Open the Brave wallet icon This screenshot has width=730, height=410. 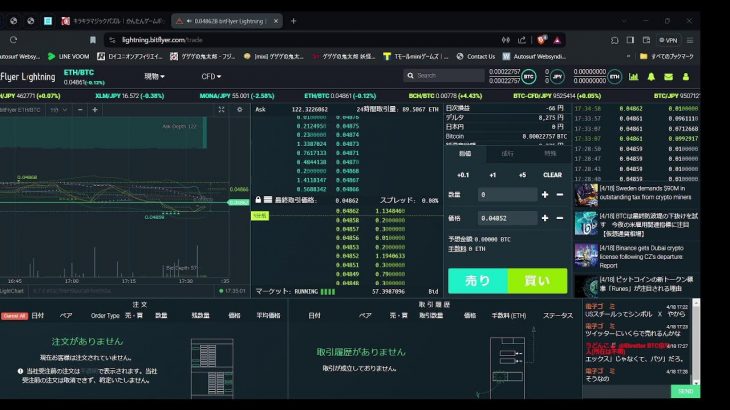(646, 40)
